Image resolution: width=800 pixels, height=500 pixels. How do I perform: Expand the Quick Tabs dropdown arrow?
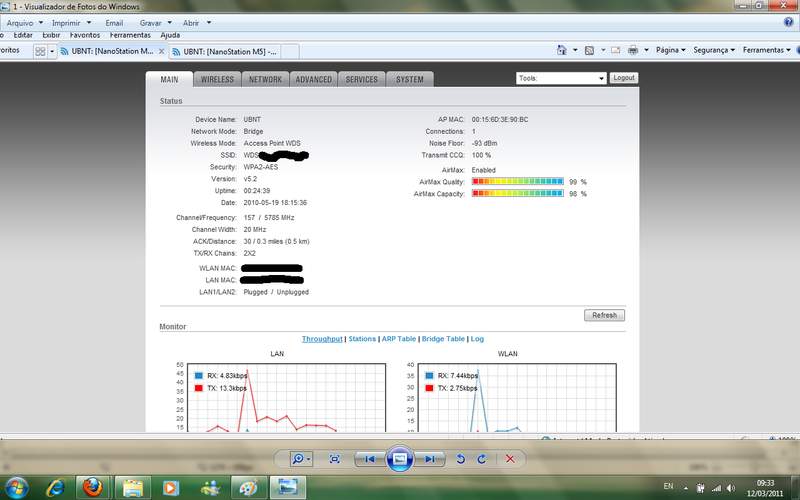coord(52,52)
